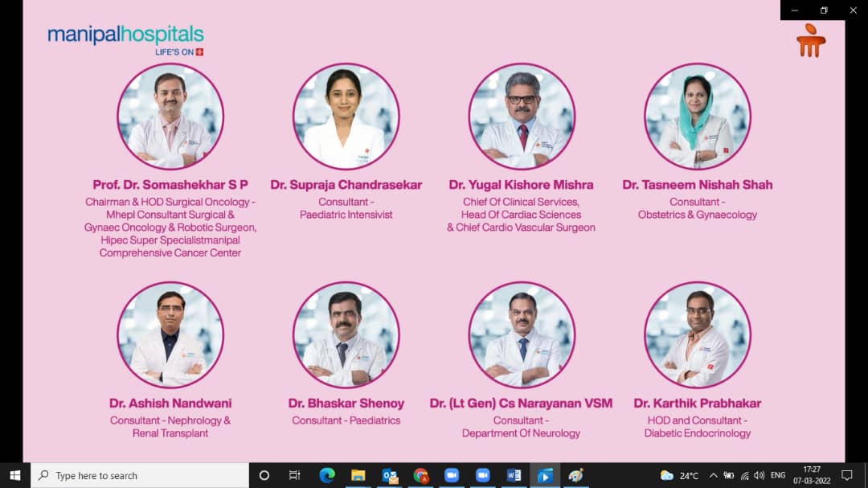Open the notification center icon
The height and width of the screenshot is (488, 868).
click(x=847, y=475)
